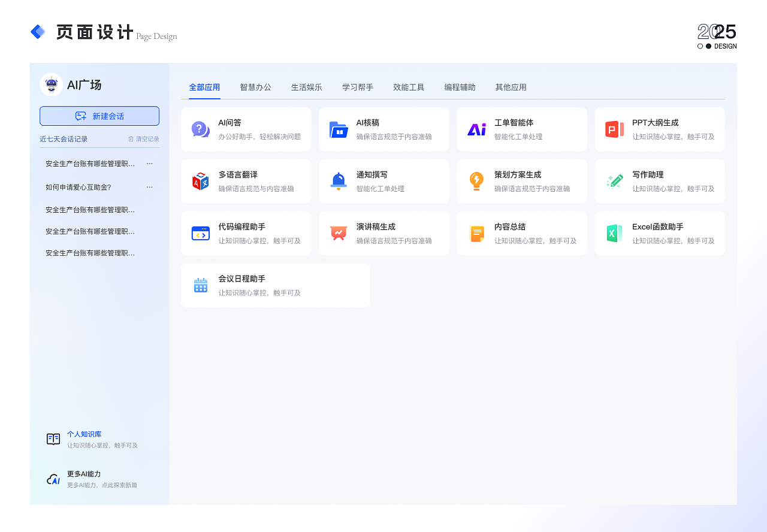Click the 多语言翻译 card title
Screen dimensions: 767x532
click(x=238, y=175)
